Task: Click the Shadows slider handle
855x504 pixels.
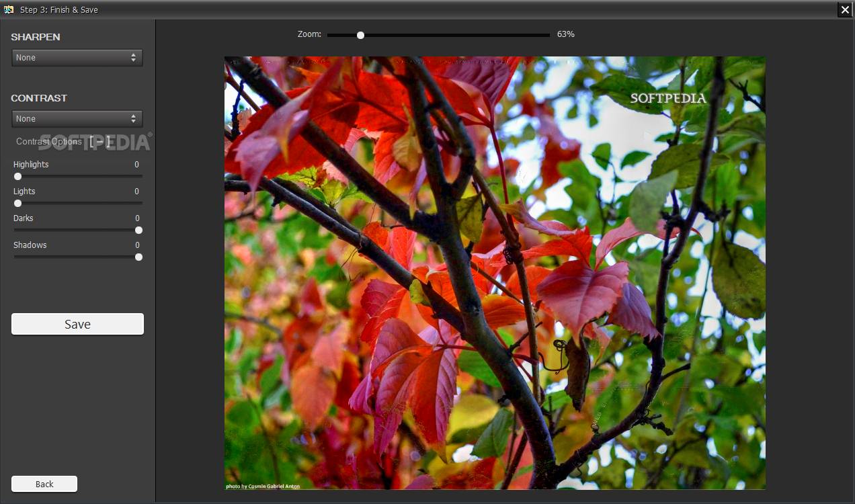Action: [x=138, y=257]
